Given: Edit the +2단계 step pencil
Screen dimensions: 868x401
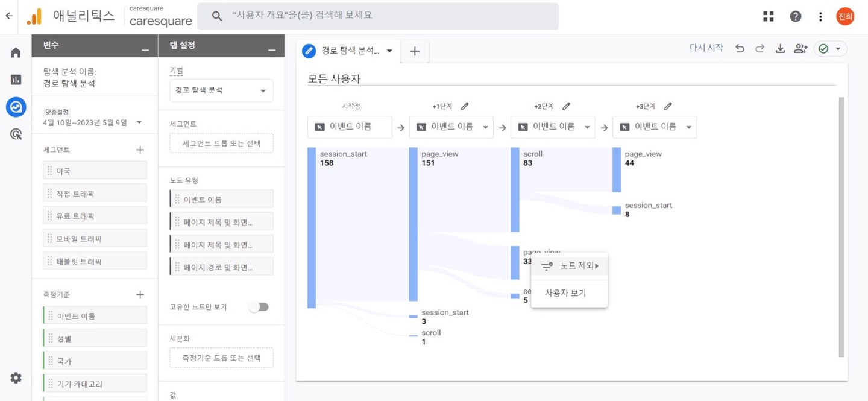Looking at the screenshot, I should (566, 106).
